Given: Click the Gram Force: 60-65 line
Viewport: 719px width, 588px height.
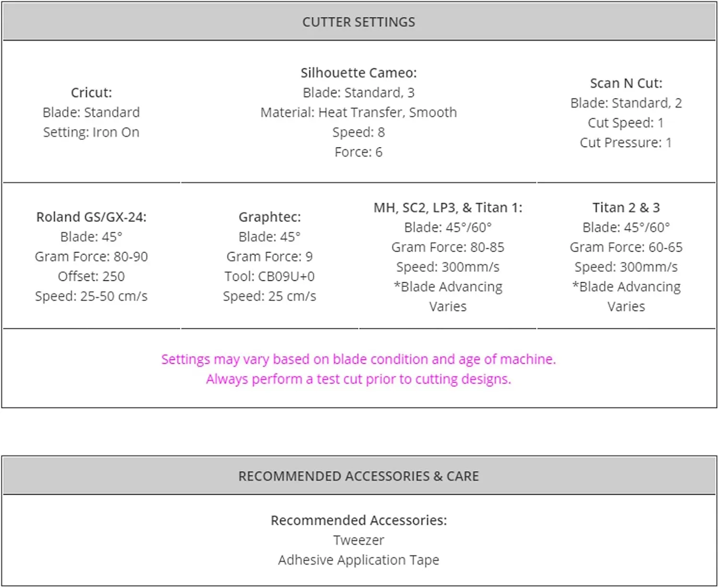Looking at the screenshot, I should click(626, 247).
